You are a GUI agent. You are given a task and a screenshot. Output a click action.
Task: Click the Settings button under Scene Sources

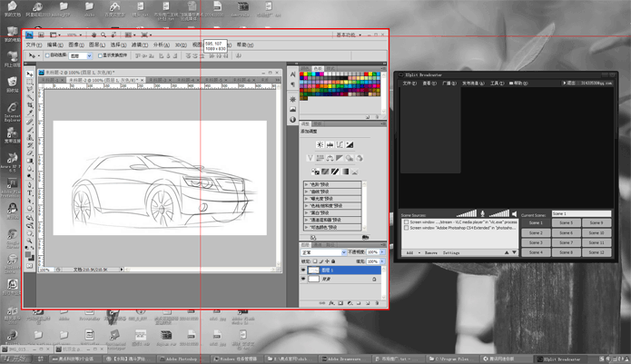[x=451, y=253]
